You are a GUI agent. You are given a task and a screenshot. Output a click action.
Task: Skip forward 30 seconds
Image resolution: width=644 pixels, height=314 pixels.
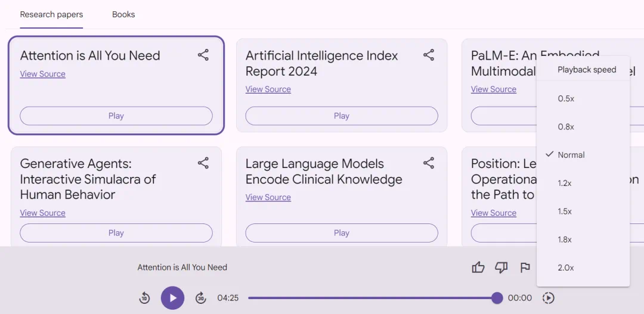tap(201, 298)
